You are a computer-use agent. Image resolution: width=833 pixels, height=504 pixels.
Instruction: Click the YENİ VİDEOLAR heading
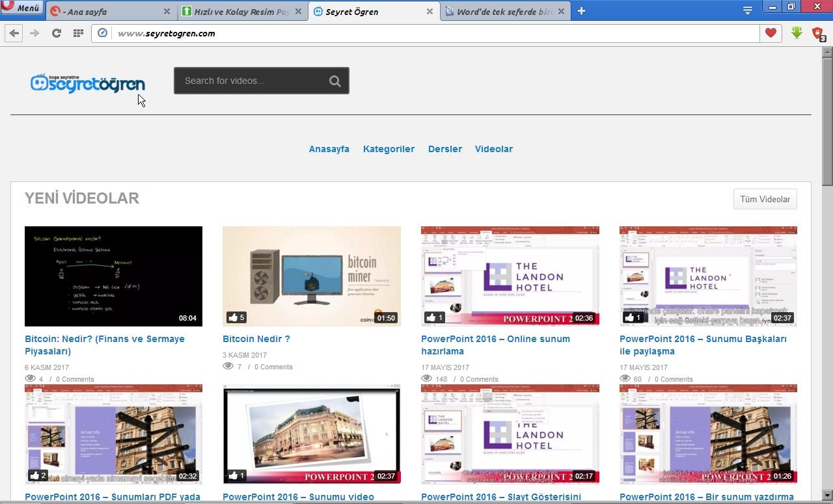pyautogui.click(x=82, y=198)
